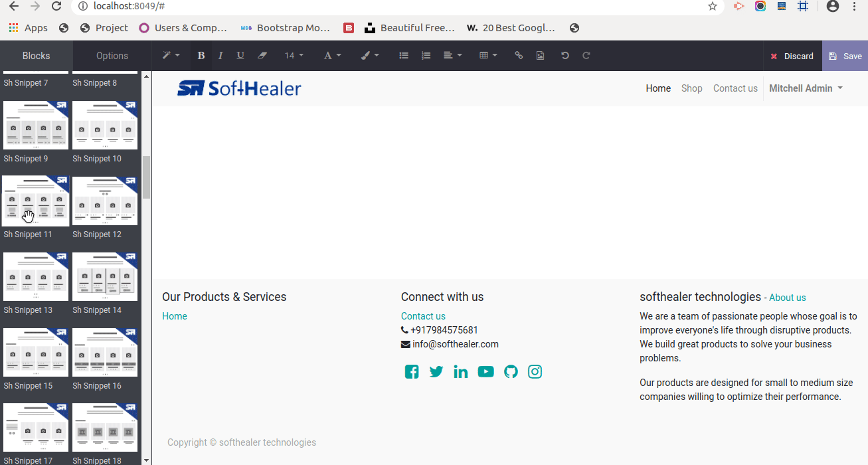868x465 pixels.
Task: Select the Sh Snippet 9 thumbnail
Action: coord(36,126)
